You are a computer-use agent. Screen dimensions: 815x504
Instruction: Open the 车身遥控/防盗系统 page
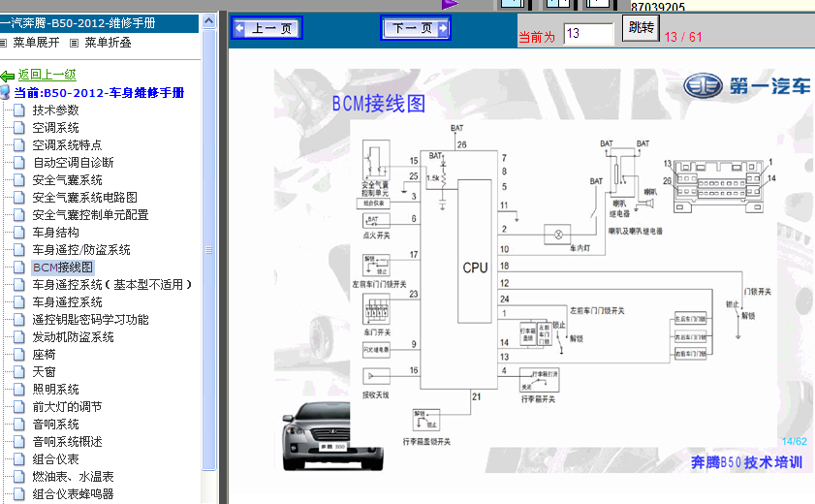coord(81,250)
